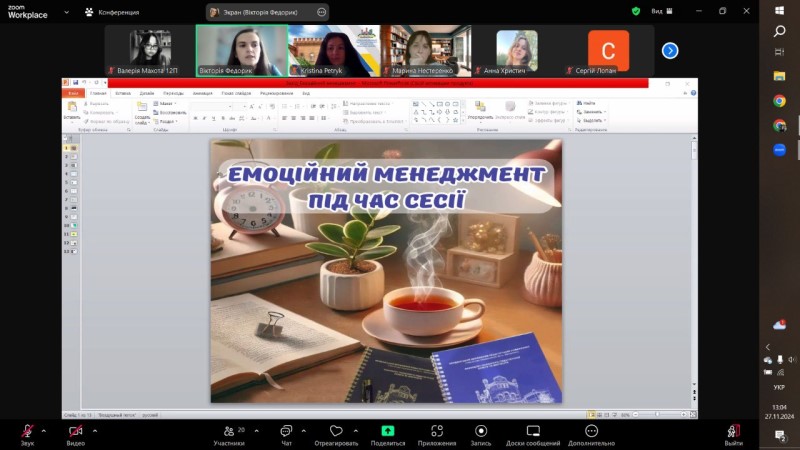Select Сергій Лопан participant tile
Viewport: 800px width, 450px height.
point(608,51)
